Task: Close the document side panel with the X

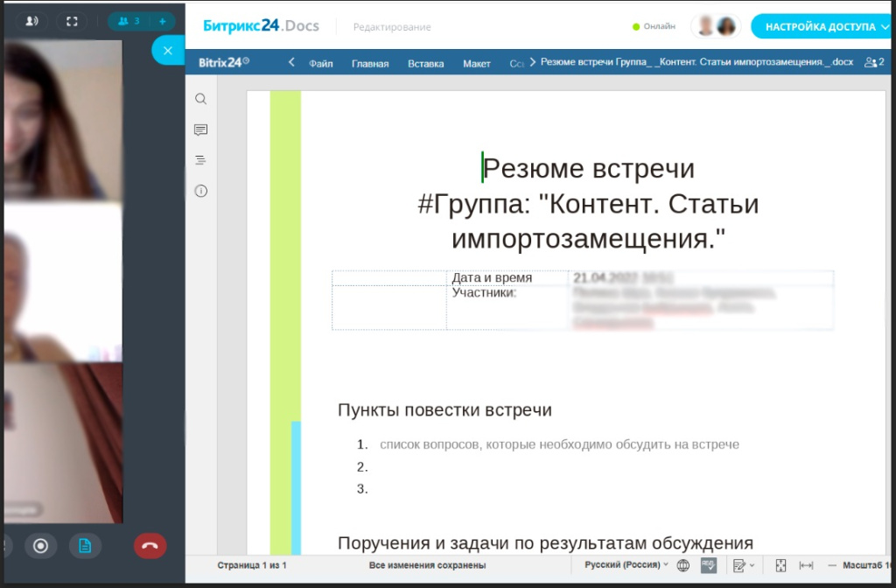Action: tap(167, 50)
